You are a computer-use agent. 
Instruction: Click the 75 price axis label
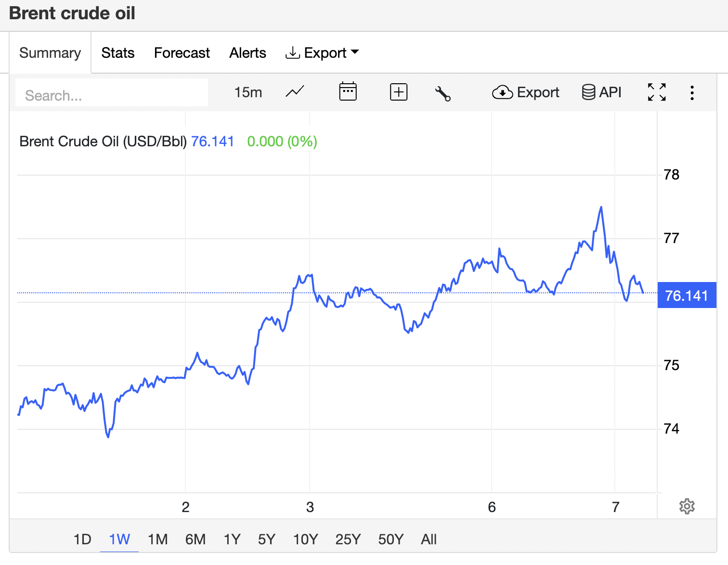coord(671,365)
